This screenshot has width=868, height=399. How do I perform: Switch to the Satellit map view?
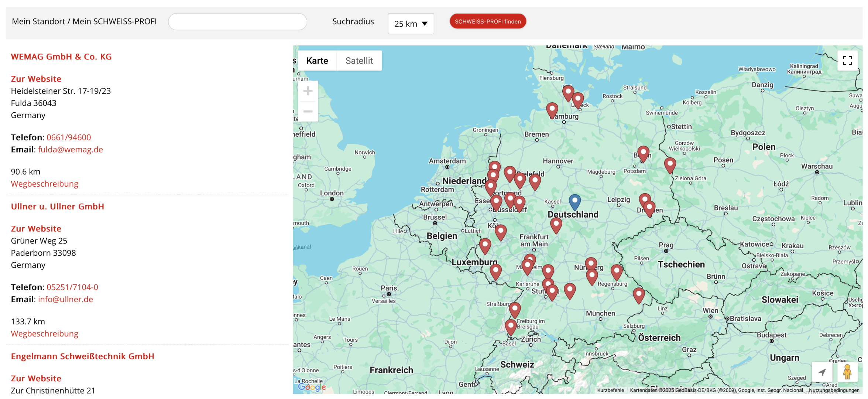[x=359, y=61]
